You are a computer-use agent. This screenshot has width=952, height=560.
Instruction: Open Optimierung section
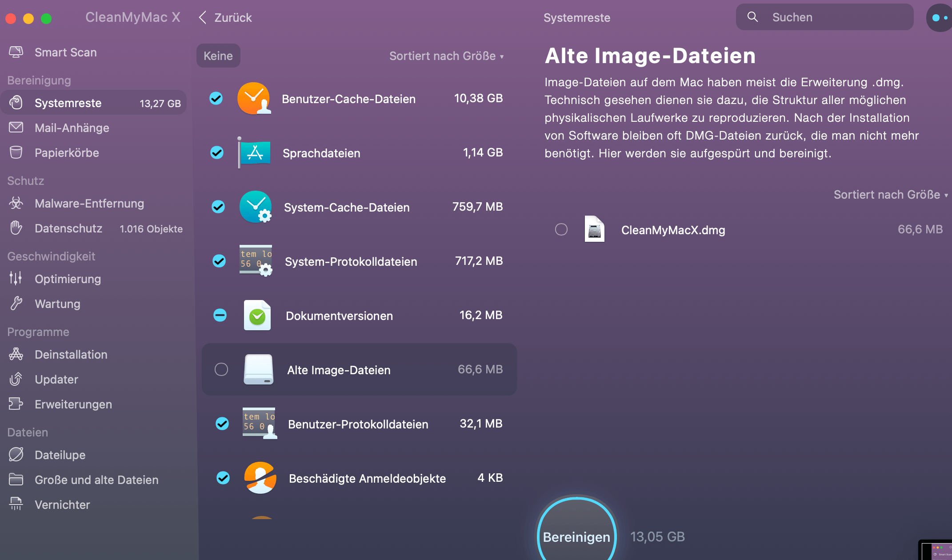[x=93, y=279]
